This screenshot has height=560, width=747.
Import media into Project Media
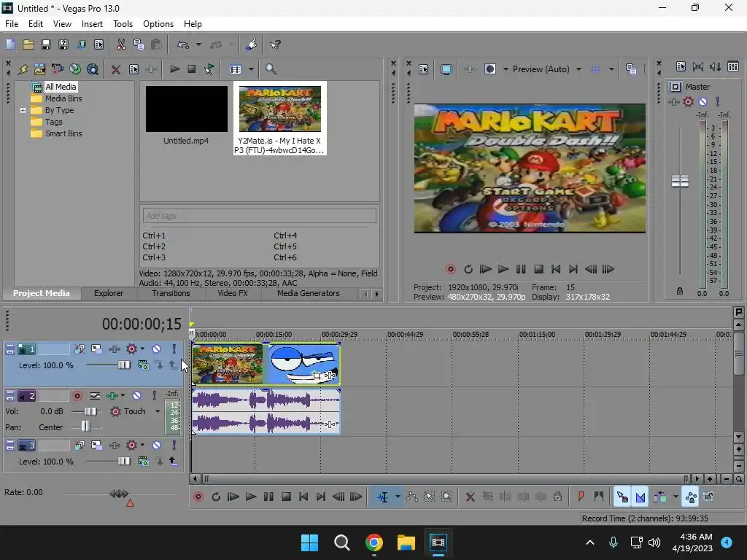point(39,69)
